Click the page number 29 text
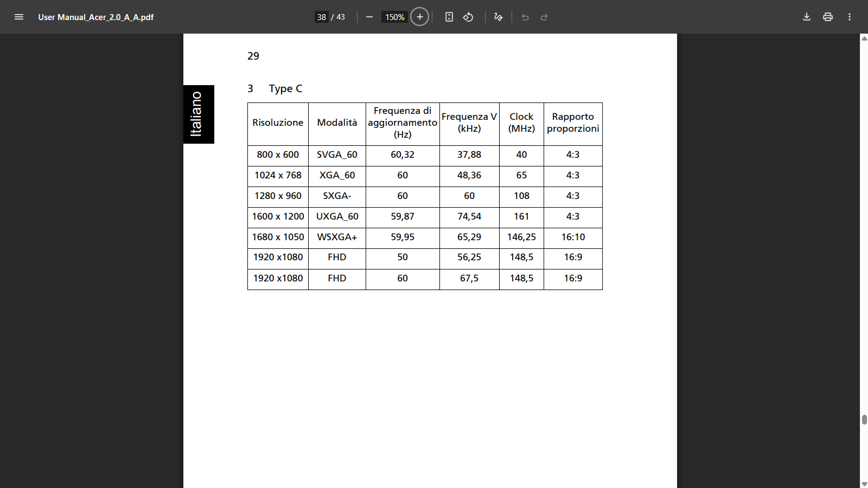This screenshot has width=868, height=488. [253, 56]
